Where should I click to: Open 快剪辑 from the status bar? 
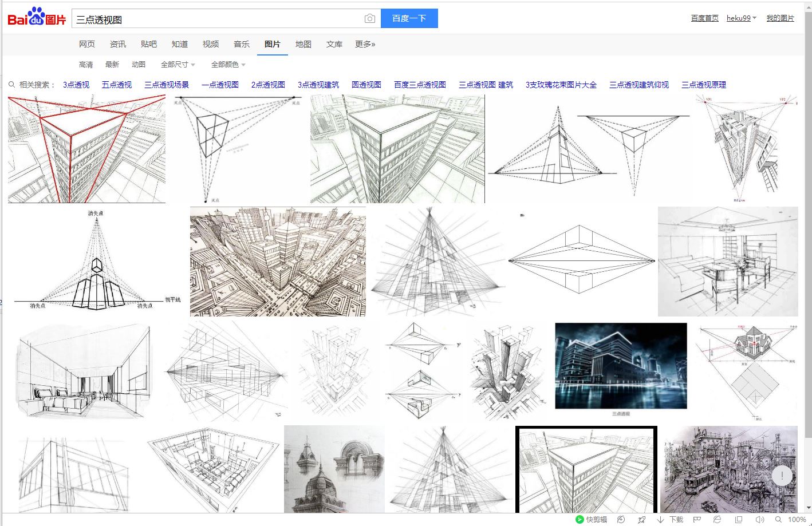pyautogui.click(x=591, y=519)
